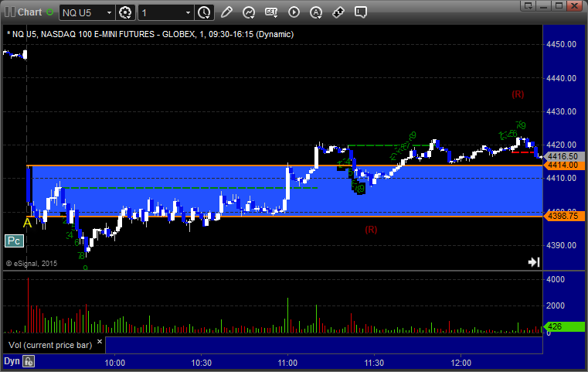
Task: Click the 2000 volume axis label
Action: coord(556,305)
